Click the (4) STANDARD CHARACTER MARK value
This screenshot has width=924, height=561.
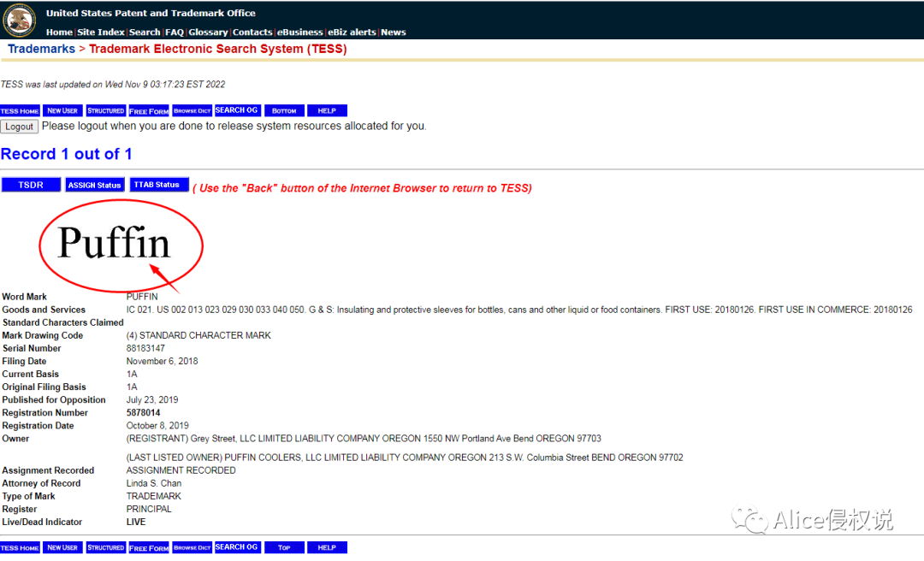pos(198,335)
